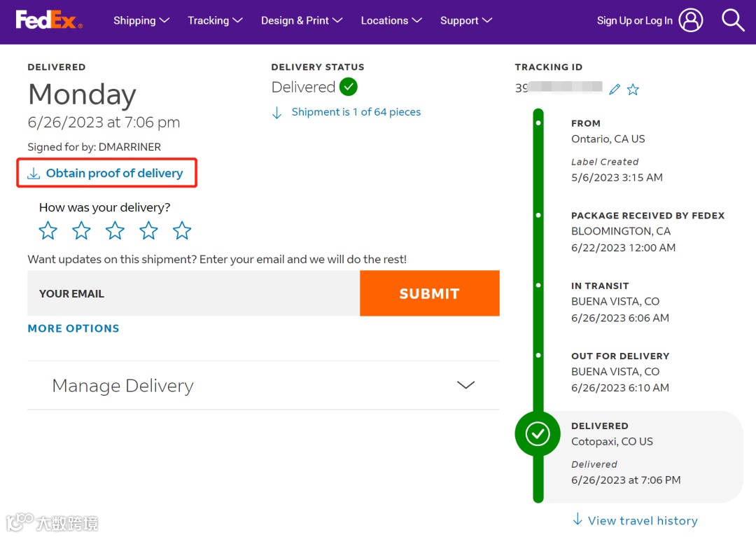Open the search magnifier icon
Viewport: 756px width, 537px height.
732,20
